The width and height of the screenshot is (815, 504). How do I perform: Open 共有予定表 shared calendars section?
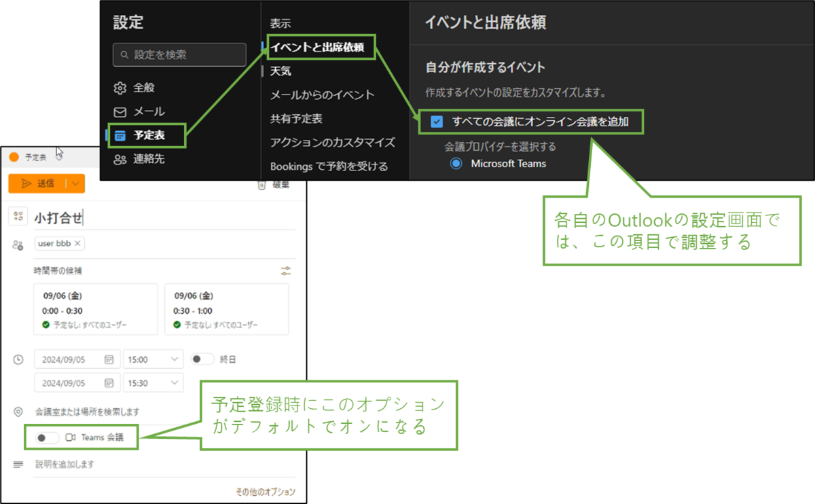(296, 119)
